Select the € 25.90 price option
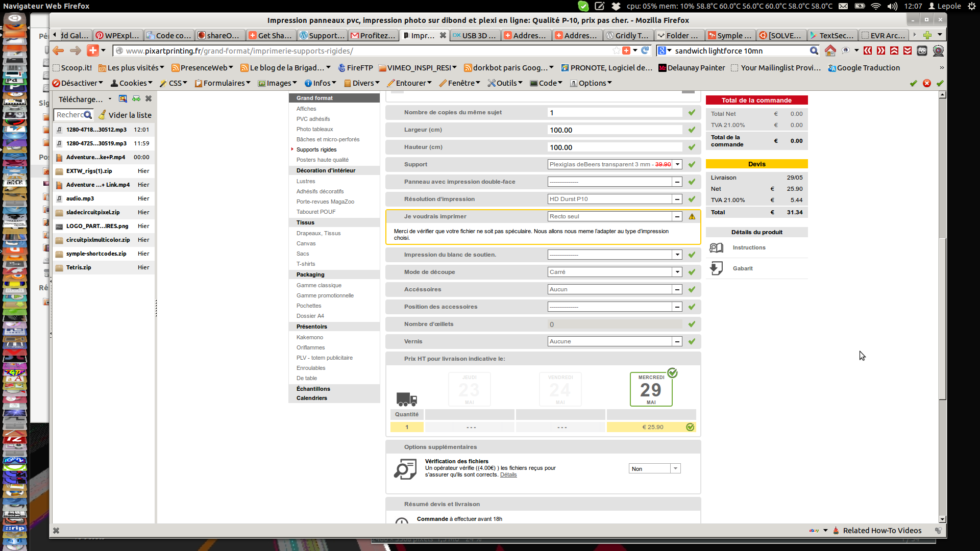Screen dimensions: 980x551 pos(652,428)
